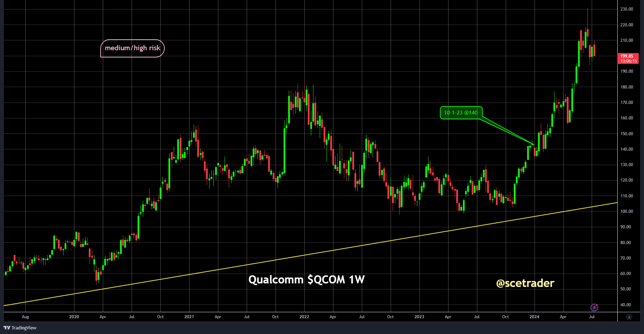Click the 190.00 price axis label

pos(627,71)
